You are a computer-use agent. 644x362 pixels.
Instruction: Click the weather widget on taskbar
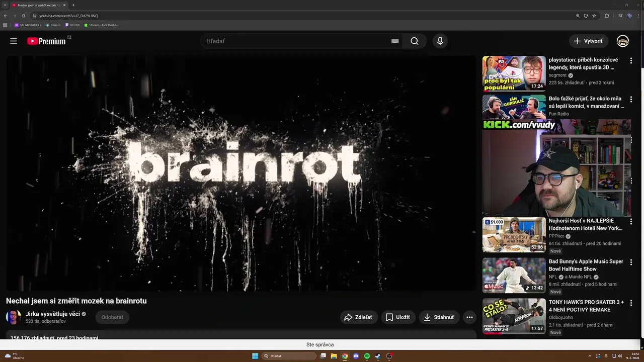pyautogui.click(x=14, y=356)
